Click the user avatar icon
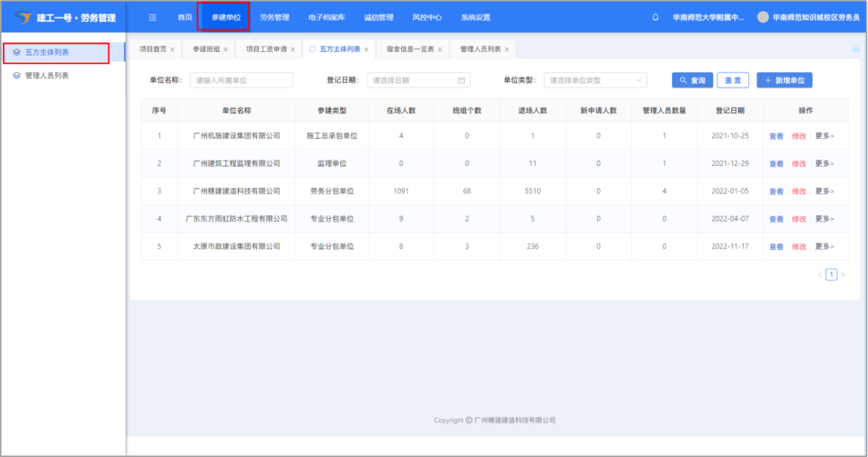868x457 pixels. [763, 18]
